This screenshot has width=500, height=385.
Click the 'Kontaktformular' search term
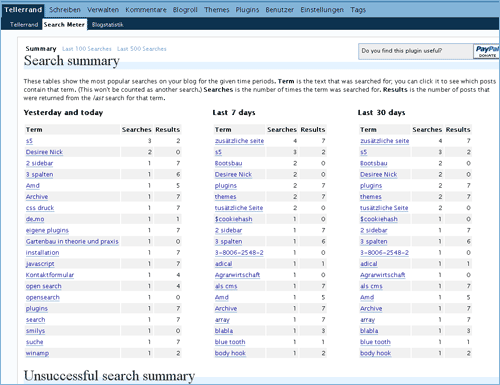click(x=50, y=275)
